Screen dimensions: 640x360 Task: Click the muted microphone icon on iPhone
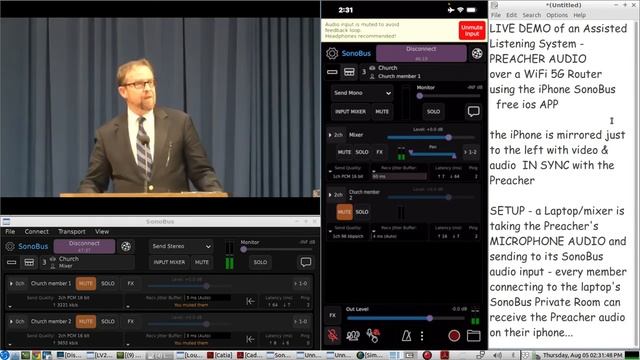(x=333, y=335)
